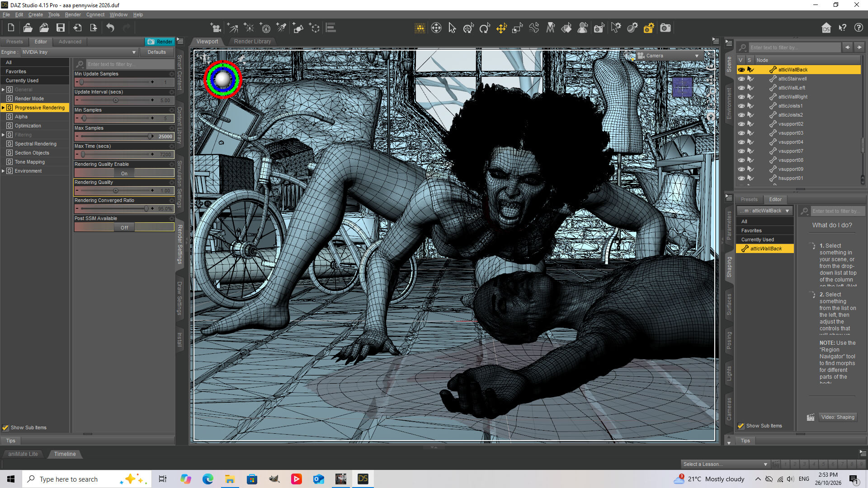Select the Rotate tool
The height and width of the screenshot is (488, 868).
485,28
